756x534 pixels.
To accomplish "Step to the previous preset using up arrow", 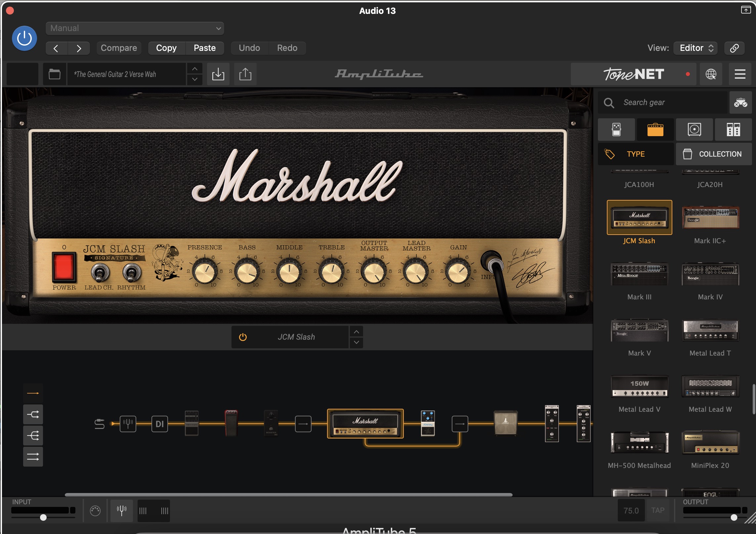I will coord(195,69).
